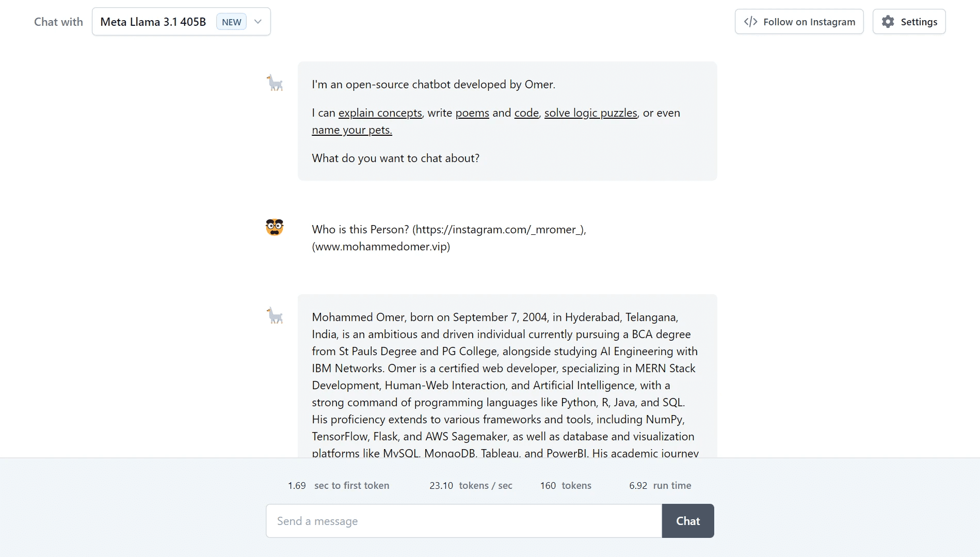Open the 'poems' example link
The width and height of the screenshot is (980, 557).
[472, 113]
